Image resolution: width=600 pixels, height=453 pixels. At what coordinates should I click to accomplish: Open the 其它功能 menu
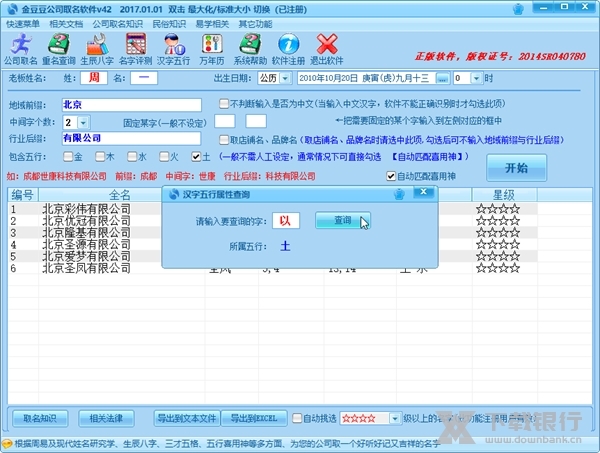tap(255, 24)
